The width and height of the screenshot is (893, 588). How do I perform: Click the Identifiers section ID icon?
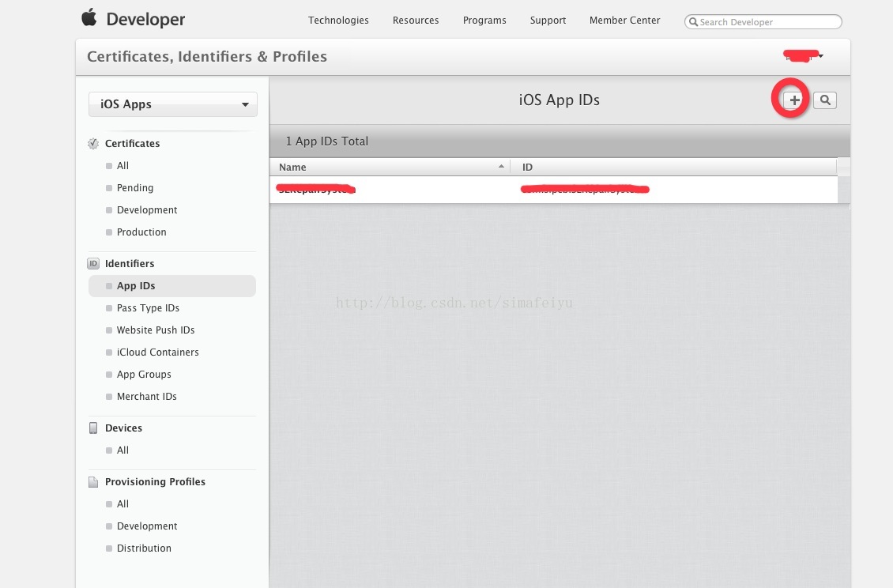[x=93, y=264]
